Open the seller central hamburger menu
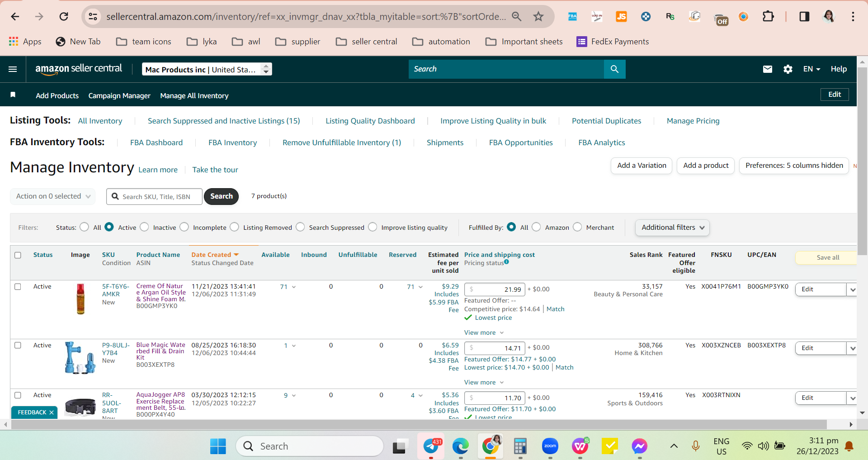This screenshot has height=460, width=868. pyautogui.click(x=13, y=69)
